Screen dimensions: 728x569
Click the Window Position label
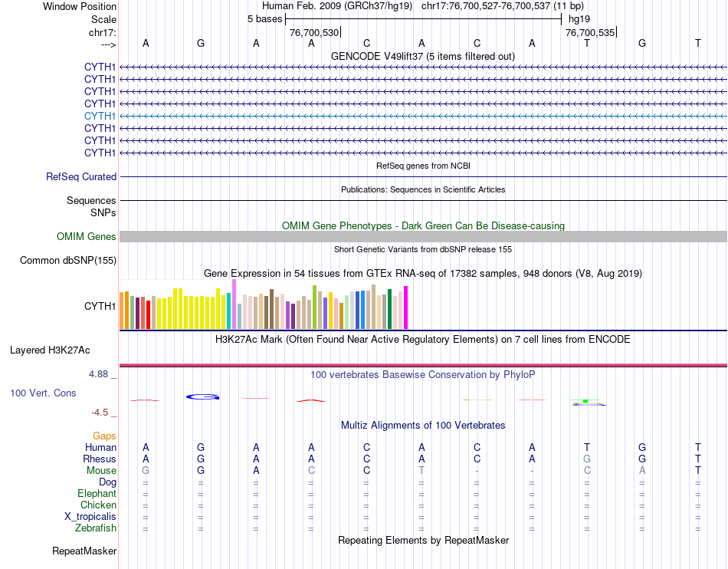pyautogui.click(x=80, y=6)
